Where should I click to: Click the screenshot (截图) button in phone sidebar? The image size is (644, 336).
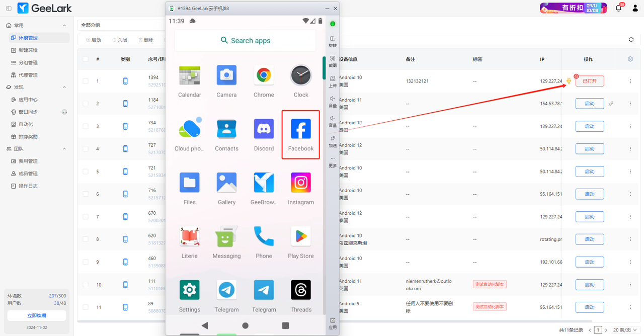click(333, 61)
